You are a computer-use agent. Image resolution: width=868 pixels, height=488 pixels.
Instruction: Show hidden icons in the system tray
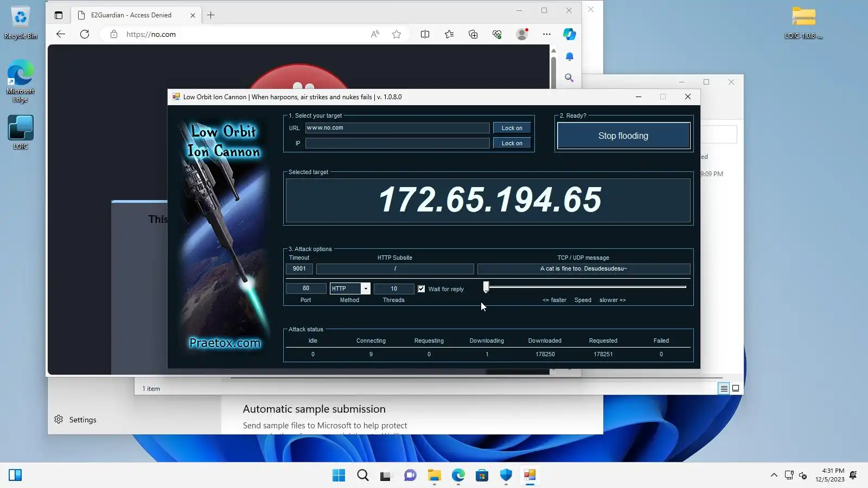[774, 476]
